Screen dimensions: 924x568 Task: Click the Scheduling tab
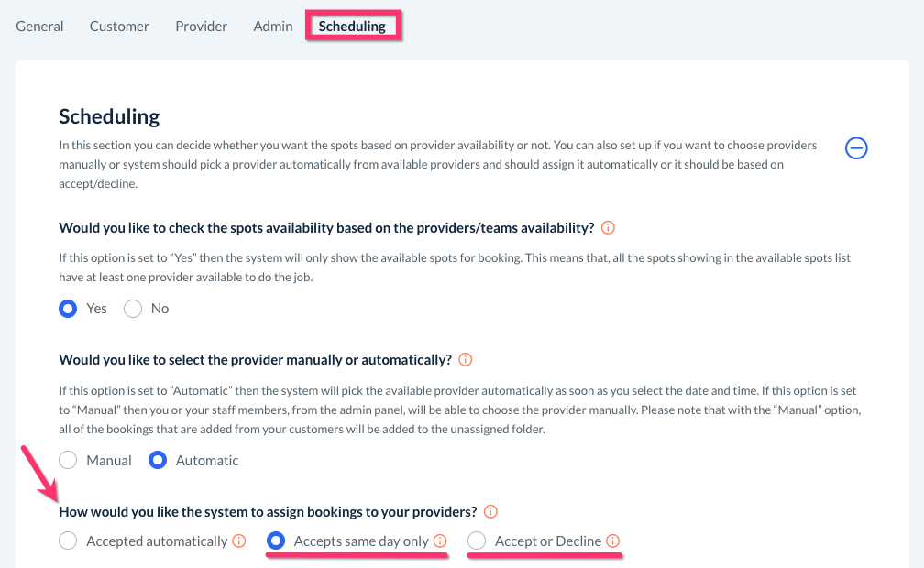click(352, 27)
